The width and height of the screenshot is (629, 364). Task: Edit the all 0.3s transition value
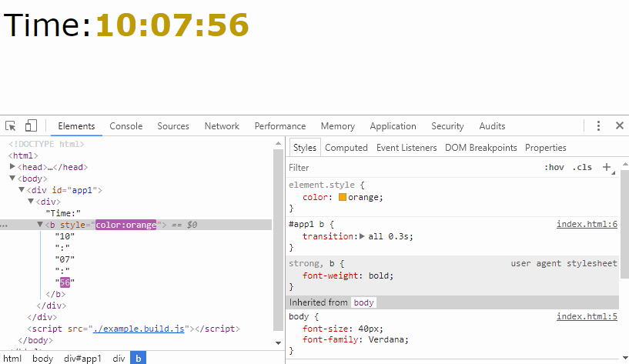tap(388, 236)
